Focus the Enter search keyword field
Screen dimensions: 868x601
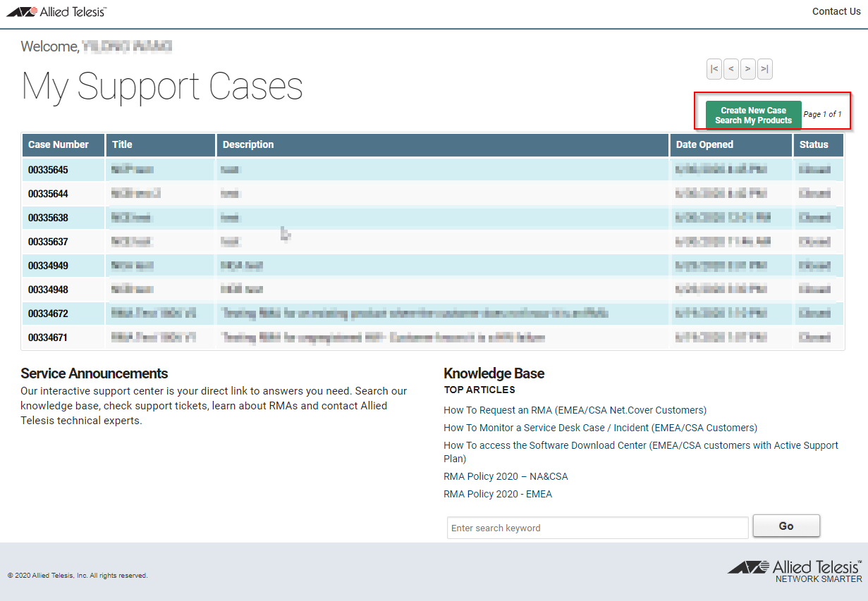click(x=597, y=528)
